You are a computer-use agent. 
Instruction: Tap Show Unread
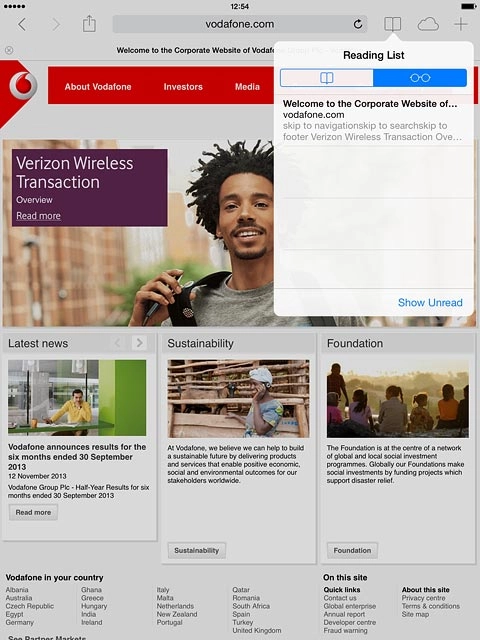tap(430, 302)
